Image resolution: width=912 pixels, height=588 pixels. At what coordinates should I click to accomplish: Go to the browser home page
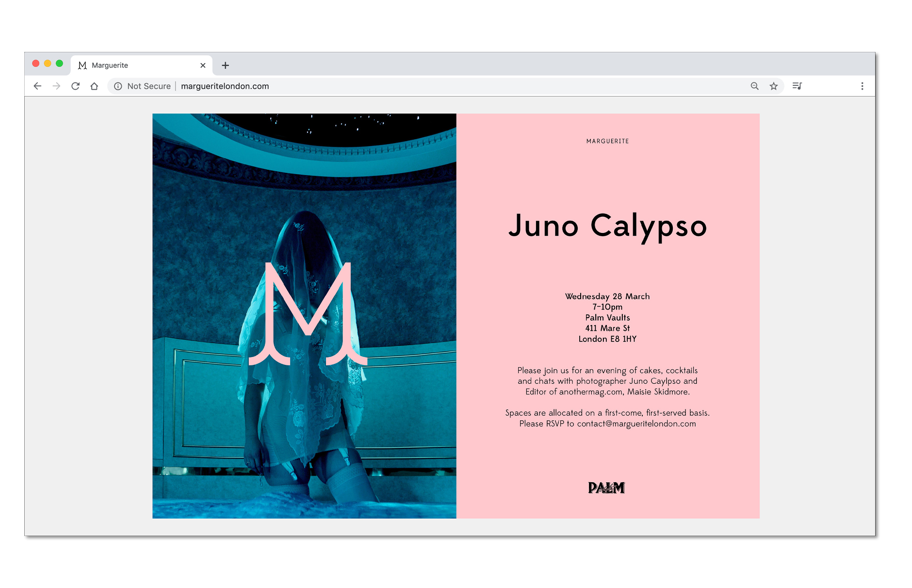tap(94, 86)
